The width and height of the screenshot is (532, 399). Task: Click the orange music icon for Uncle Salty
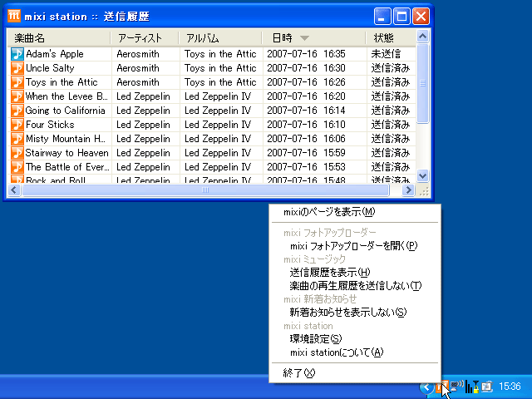tap(17, 68)
